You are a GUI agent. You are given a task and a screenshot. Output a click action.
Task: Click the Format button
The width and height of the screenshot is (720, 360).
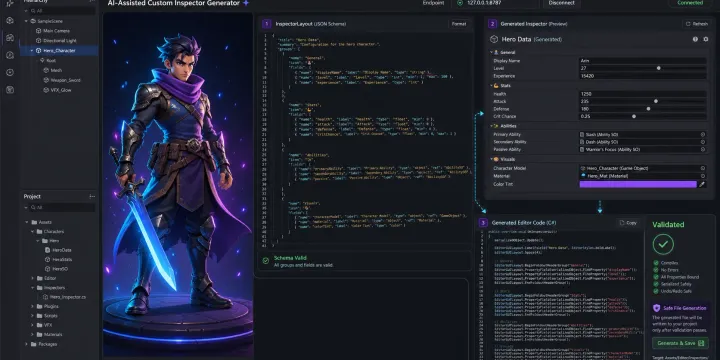point(459,24)
